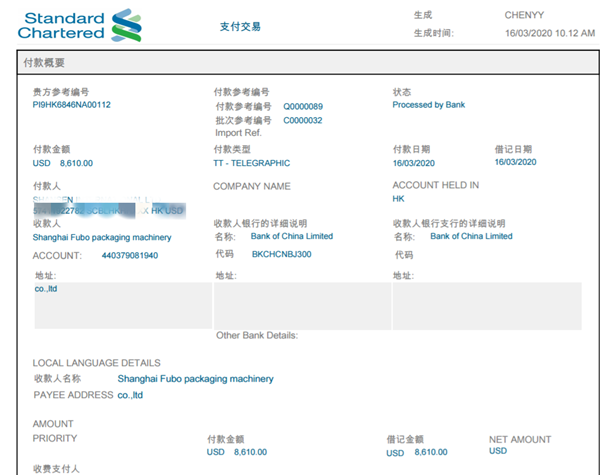Viewport: 600px width, 475px height.
Task: Click the ACCOUNT HELD IN label
Action: point(435,185)
